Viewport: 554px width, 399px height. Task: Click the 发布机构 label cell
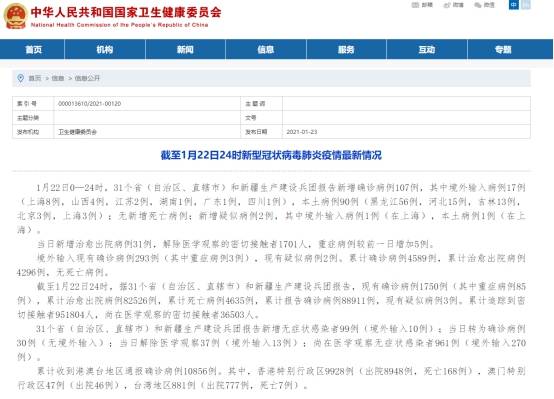(33, 132)
